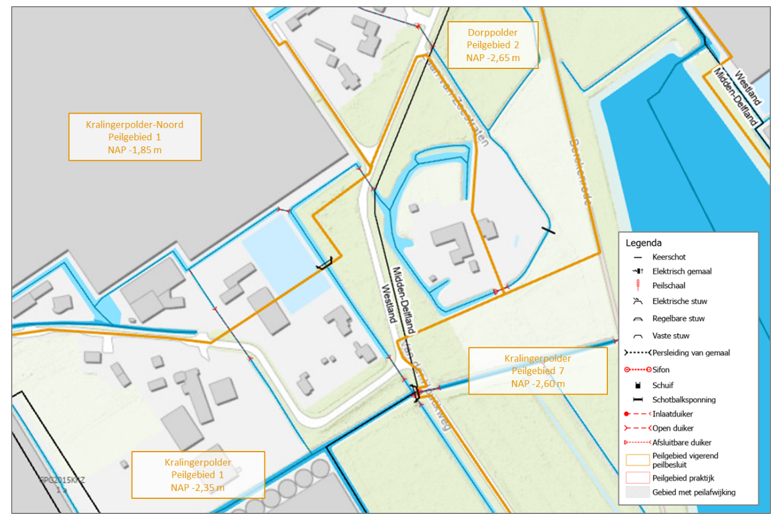This screenshot has width=779, height=523.
Task: Select the grey Gebied met peilafwijking swatch
Action: point(637,493)
